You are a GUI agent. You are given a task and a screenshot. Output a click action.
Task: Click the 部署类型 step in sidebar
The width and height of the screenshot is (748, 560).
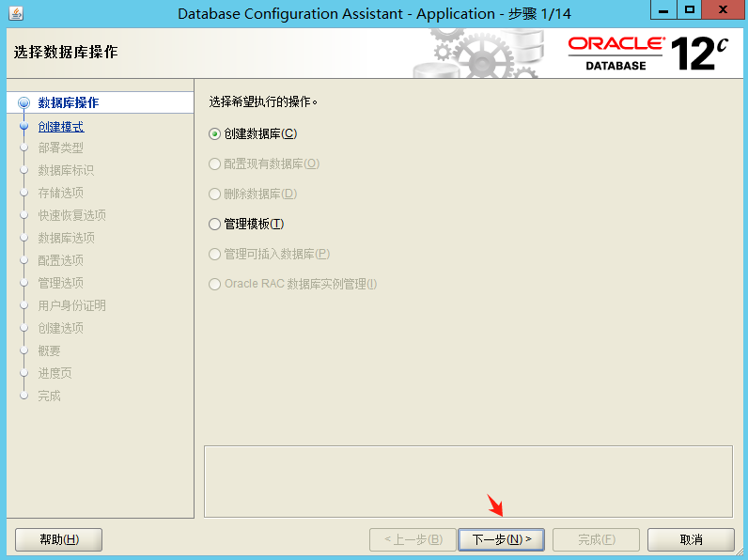click(60, 148)
